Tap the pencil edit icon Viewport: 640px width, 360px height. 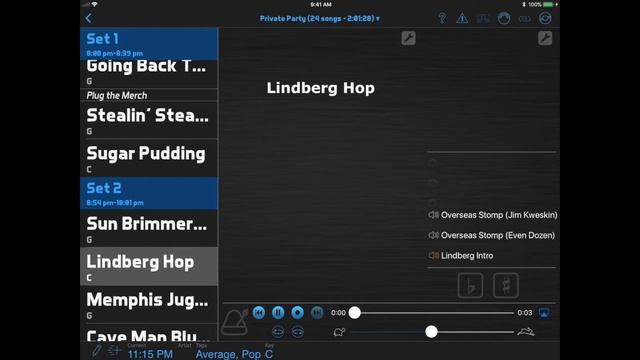(96, 351)
